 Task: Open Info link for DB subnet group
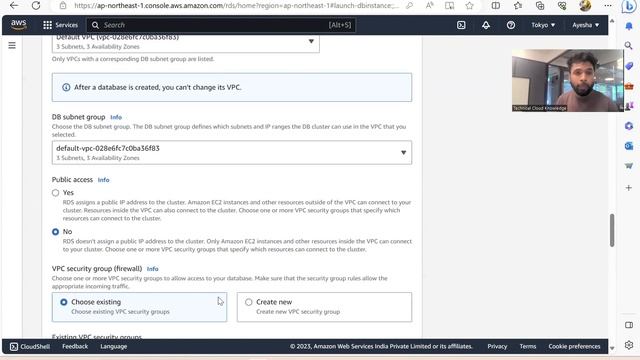[x=116, y=117]
